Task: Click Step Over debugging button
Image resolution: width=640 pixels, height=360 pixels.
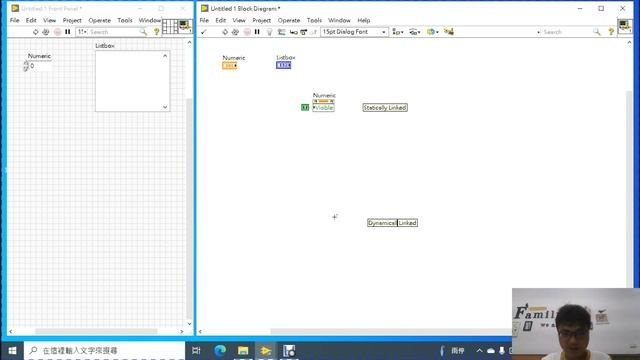Action: pos(303,32)
